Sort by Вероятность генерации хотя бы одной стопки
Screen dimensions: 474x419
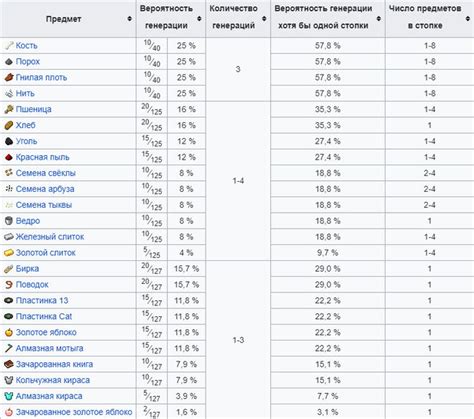pos(379,19)
